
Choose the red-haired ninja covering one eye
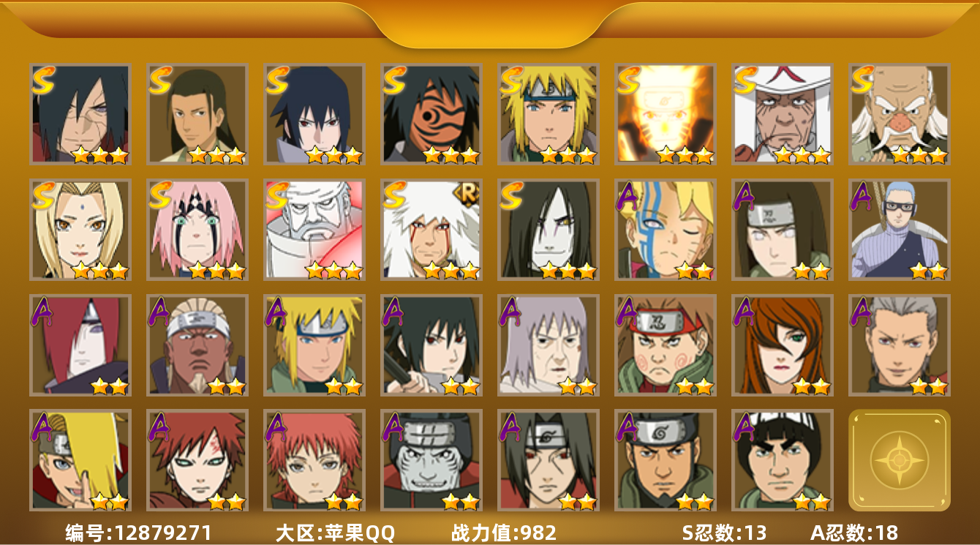coord(80,345)
